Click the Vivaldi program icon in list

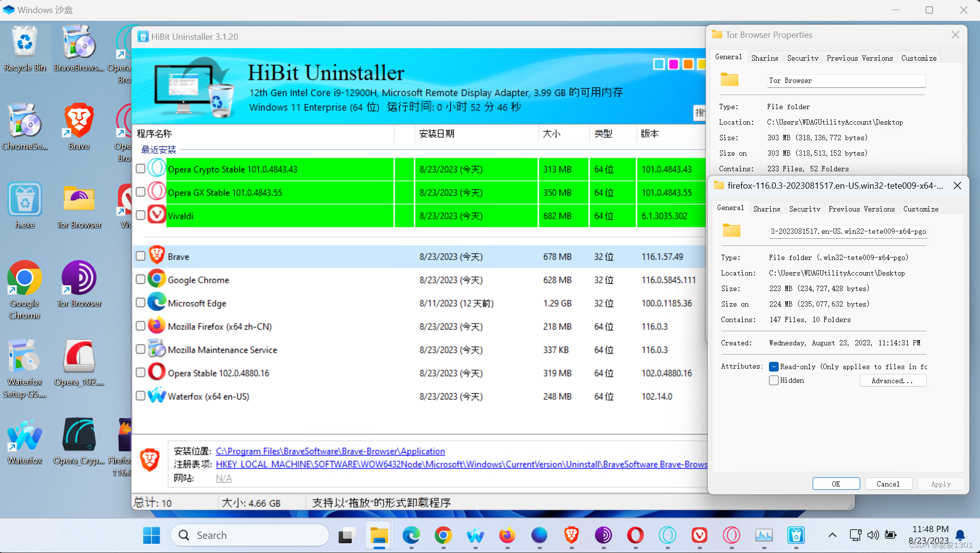click(x=157, y=215)
